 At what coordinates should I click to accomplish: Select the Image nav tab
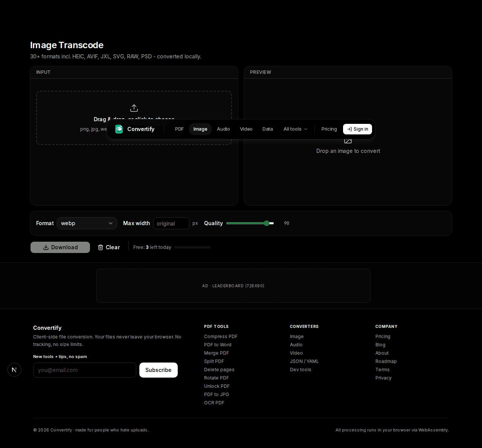tap(200, 129)
